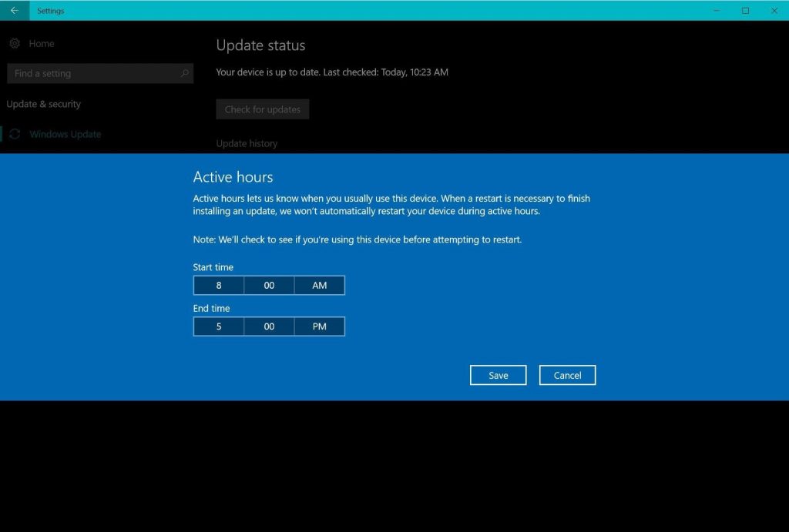Open Home via the gear icon
This screenshot has width=789, height=532.
tap(15, 44)
